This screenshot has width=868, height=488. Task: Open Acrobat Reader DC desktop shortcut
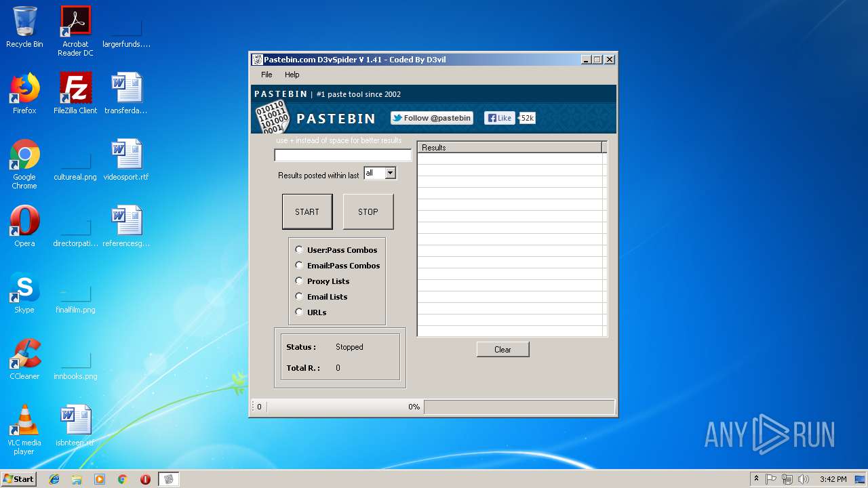[75, 31]
